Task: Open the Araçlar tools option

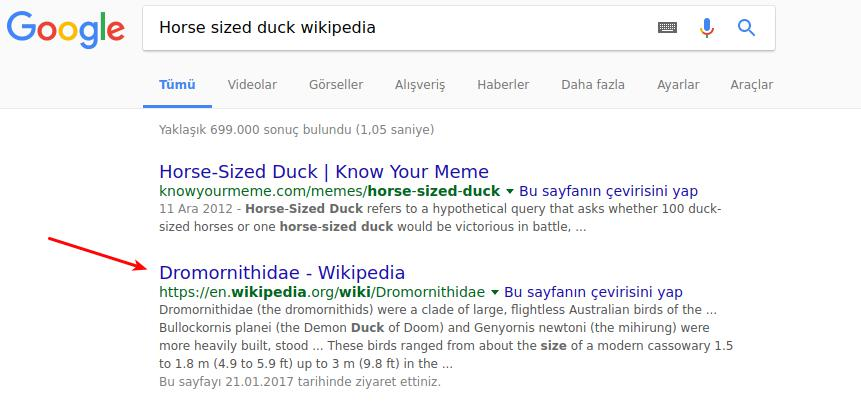Action: (752, 85)
